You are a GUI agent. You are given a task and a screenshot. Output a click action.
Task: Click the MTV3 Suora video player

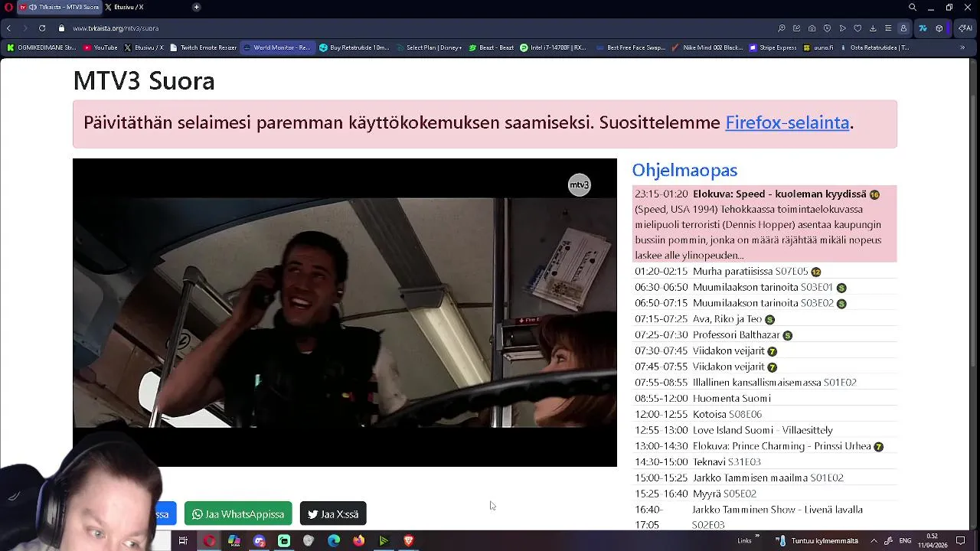pyautogui.click(x=345, y=312)
